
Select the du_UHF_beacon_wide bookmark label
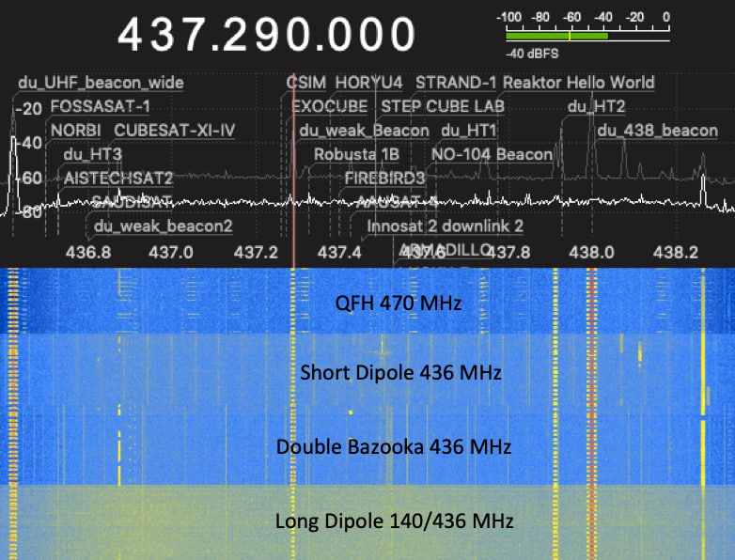click(101, 83)
